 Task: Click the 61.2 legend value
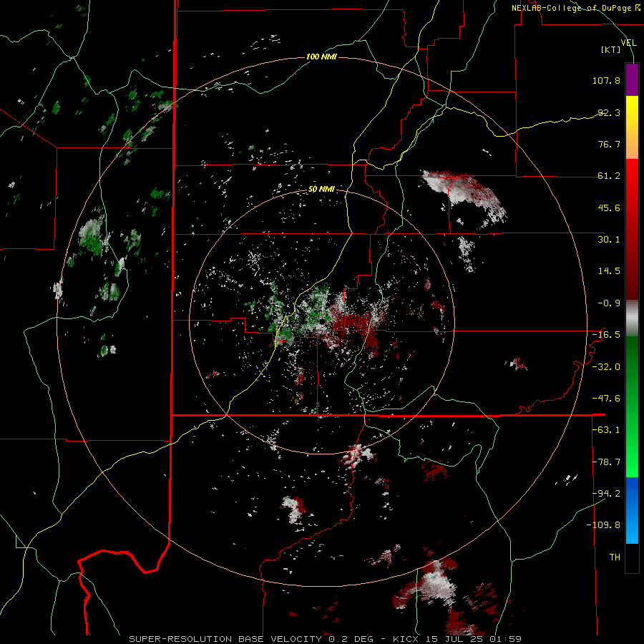[x=609, y=176]
